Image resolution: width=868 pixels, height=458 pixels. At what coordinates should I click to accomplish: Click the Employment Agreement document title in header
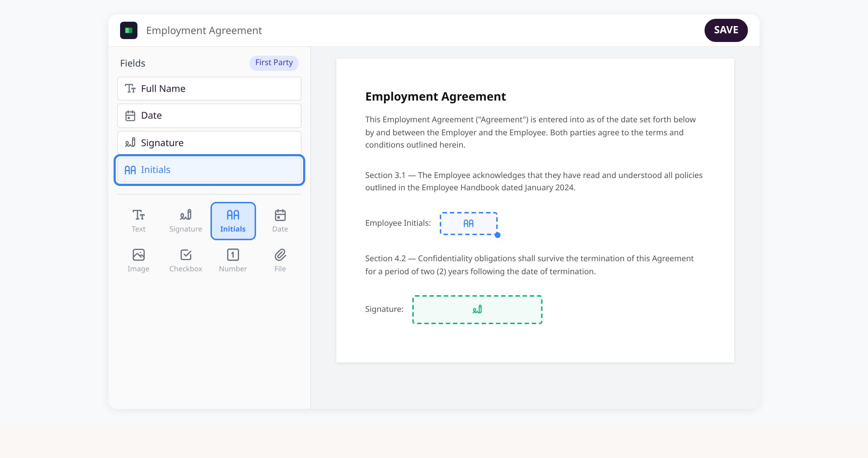pyautogui.click(x=204, y=30)
